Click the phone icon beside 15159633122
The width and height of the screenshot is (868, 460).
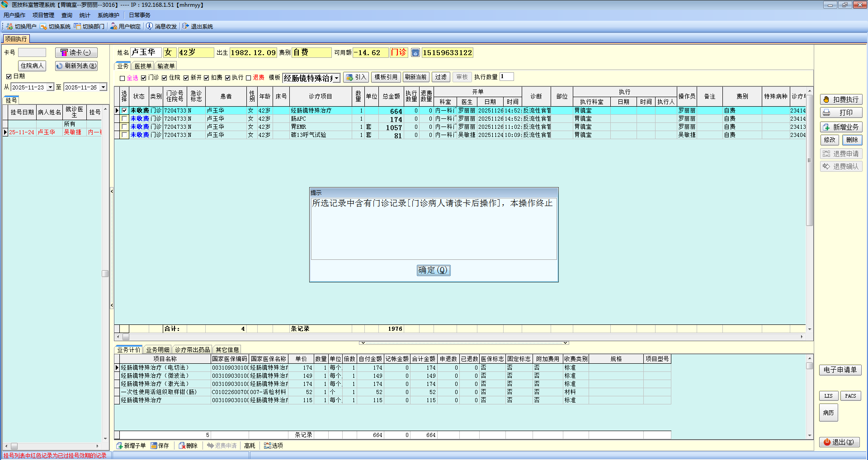coord(415,53)
